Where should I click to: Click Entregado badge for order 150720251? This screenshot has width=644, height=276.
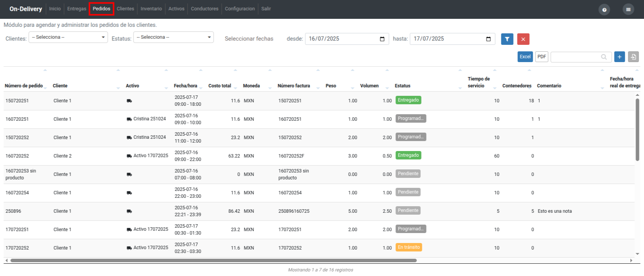[408, 100]
